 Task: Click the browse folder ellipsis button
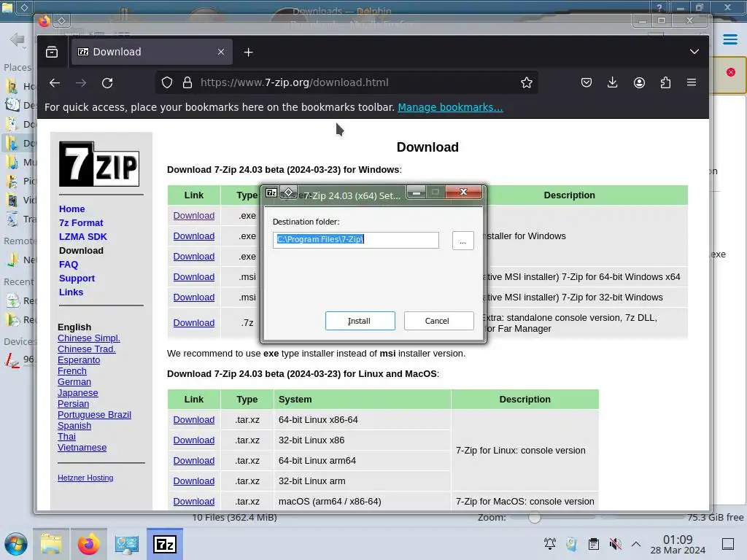pos(462,241)
